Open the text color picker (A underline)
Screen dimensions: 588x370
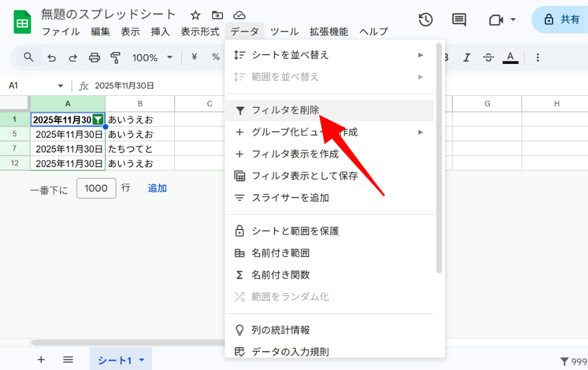[x=510, y=58]
